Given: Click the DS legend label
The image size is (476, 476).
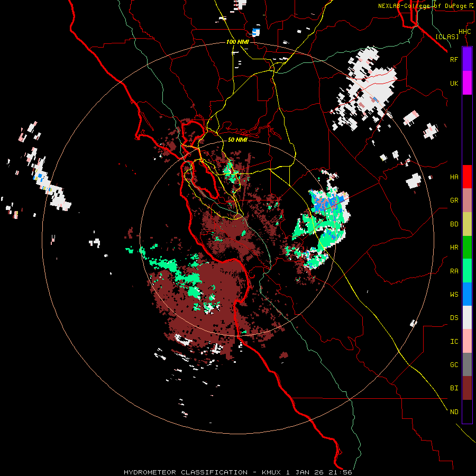Looking at the screenshot, I should tap(454, 318).
